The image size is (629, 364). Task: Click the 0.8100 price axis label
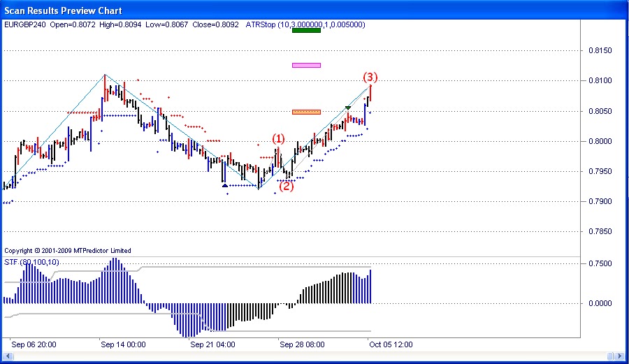coord(600,80)
